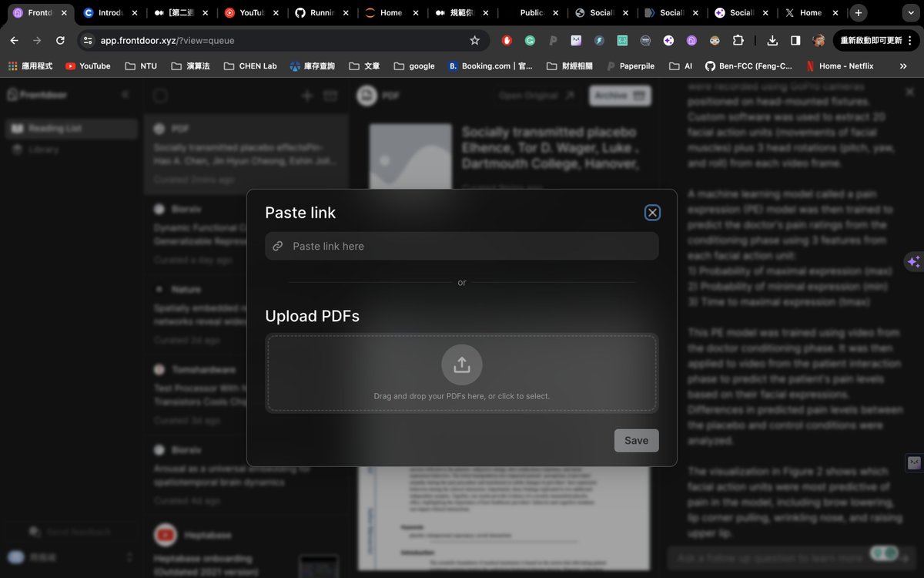Viewport: 924px width, 578px height.
Task: Click the plus icon above the reading queue
Action: pyautogui.click(x=306, y=95)
